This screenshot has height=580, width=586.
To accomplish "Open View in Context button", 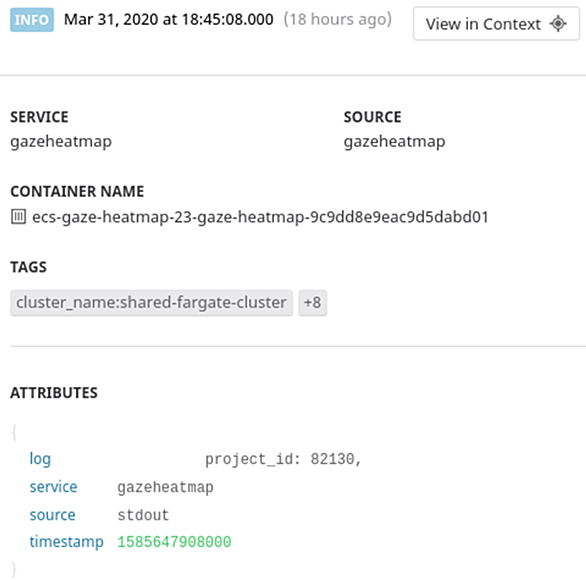I will (x=496, y=24).
